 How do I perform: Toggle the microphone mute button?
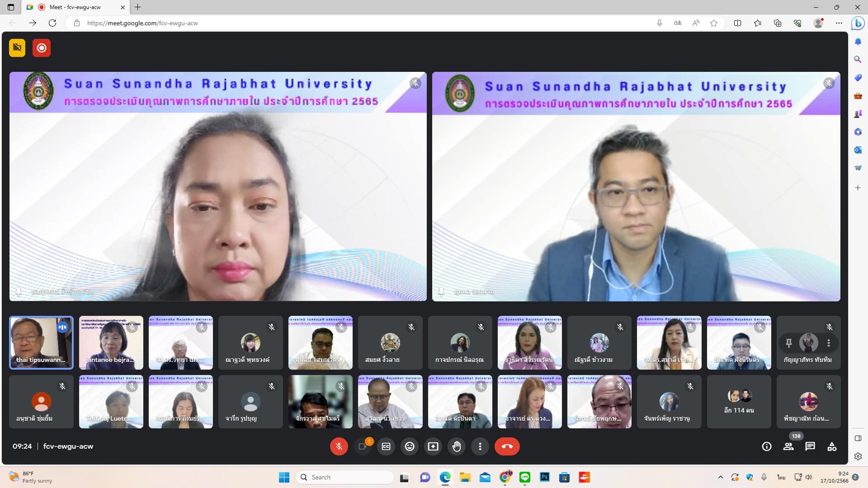[339, 446]
